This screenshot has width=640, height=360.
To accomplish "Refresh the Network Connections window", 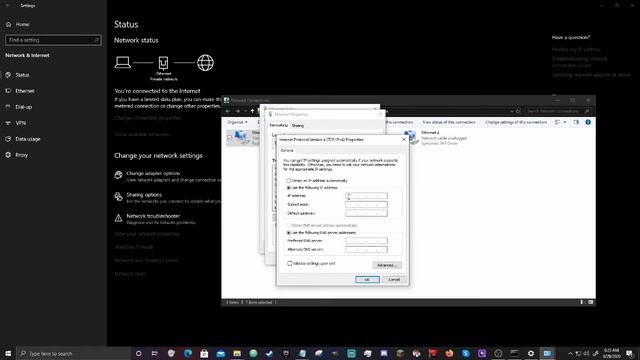I will click(518, 111).
